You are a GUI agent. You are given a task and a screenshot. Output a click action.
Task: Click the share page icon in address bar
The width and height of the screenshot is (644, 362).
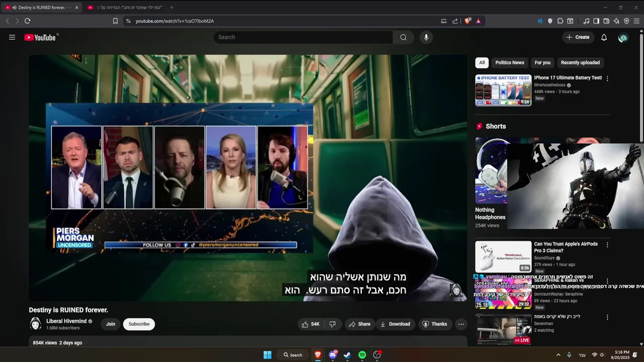point(455,21)
